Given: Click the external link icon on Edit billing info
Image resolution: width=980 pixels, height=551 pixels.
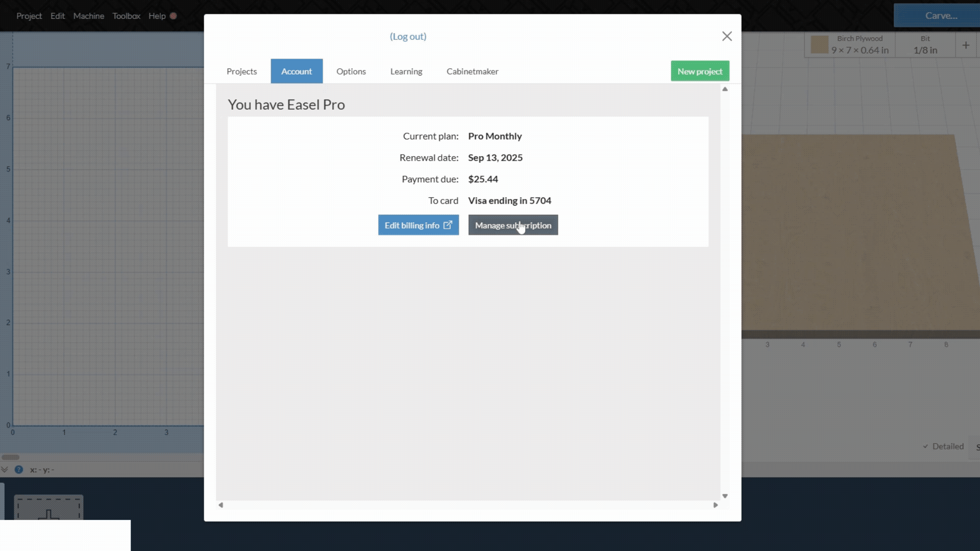Looking at the screenshot, I should [448, 224].
